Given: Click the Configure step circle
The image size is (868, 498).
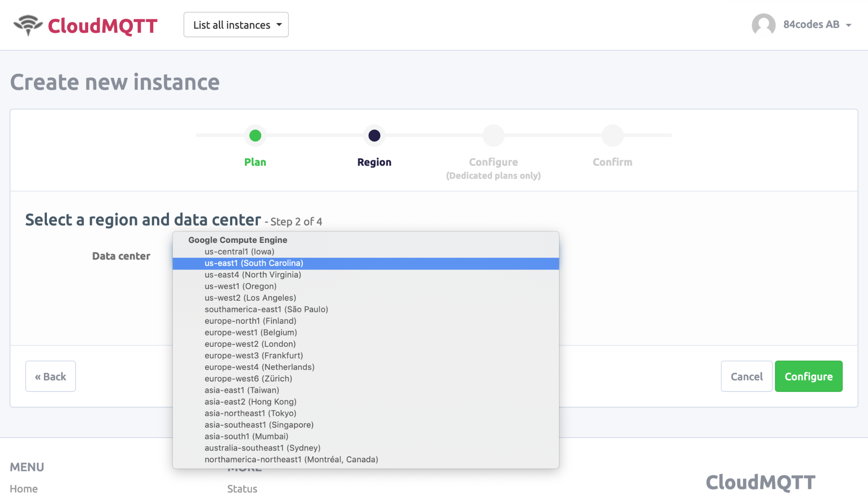Looking at the screenshot, I should tap(493, 136).
